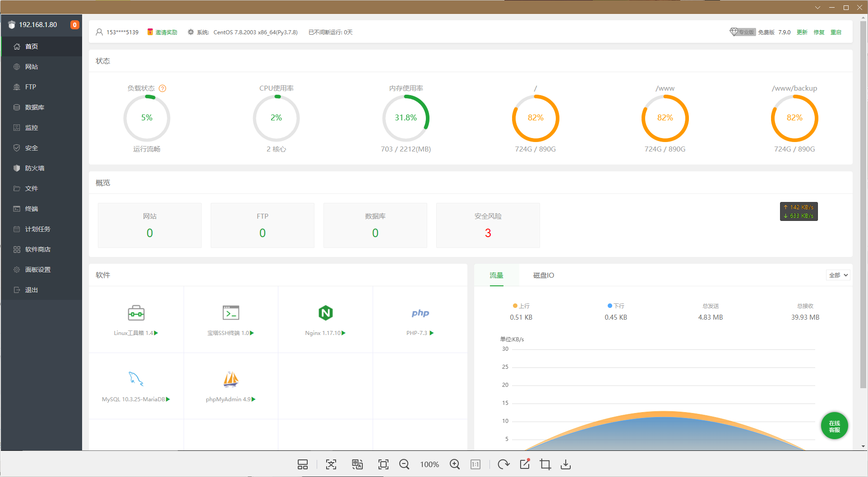
Task: Switch to the 磁盘IO tab
Action: (544, 275)
